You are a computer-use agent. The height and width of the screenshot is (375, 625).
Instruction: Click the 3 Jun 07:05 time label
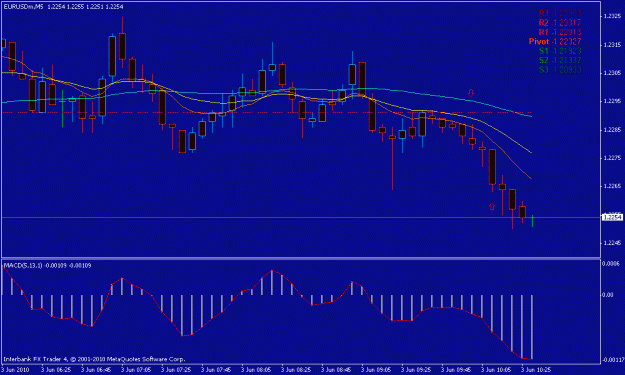coord(136,370)
